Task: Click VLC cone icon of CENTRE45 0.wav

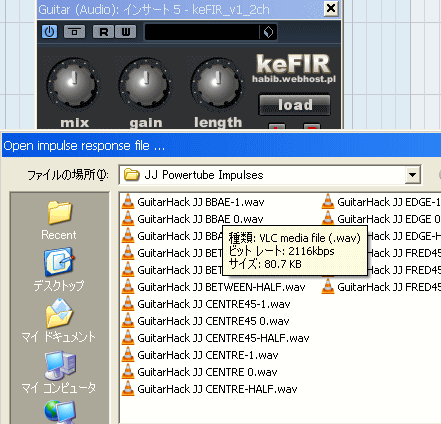Action: pos(128,321)
